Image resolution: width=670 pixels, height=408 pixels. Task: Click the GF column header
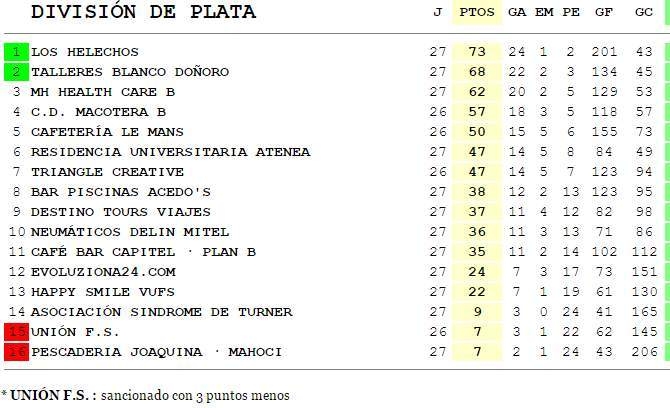(604, 13)
